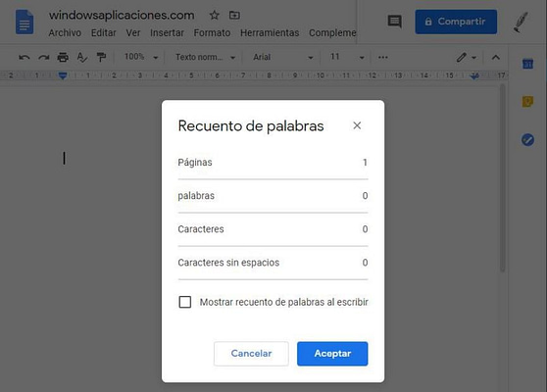Close the Recuento de palabras dialog
Viewport: 547px width, 392px height.
[x=357, y=125]
